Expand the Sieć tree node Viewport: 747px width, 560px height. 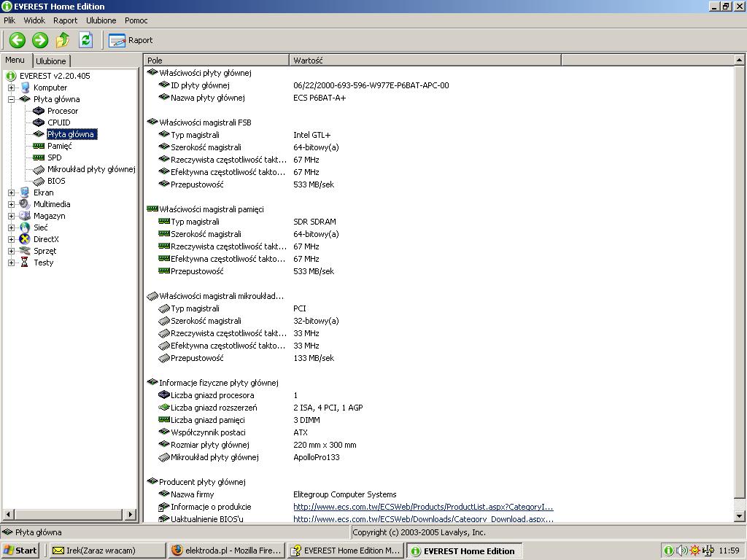pos(11,227)
